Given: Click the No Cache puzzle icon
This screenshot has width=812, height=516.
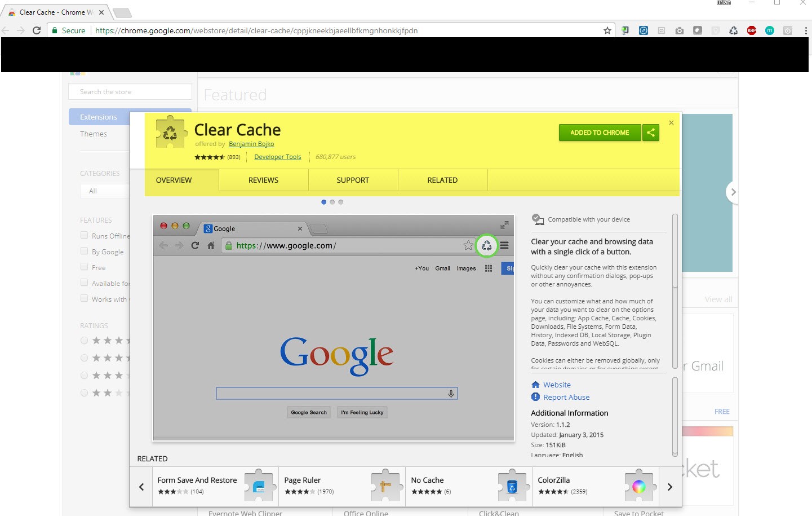Looking at the screenshot, I should pos(514,485).
